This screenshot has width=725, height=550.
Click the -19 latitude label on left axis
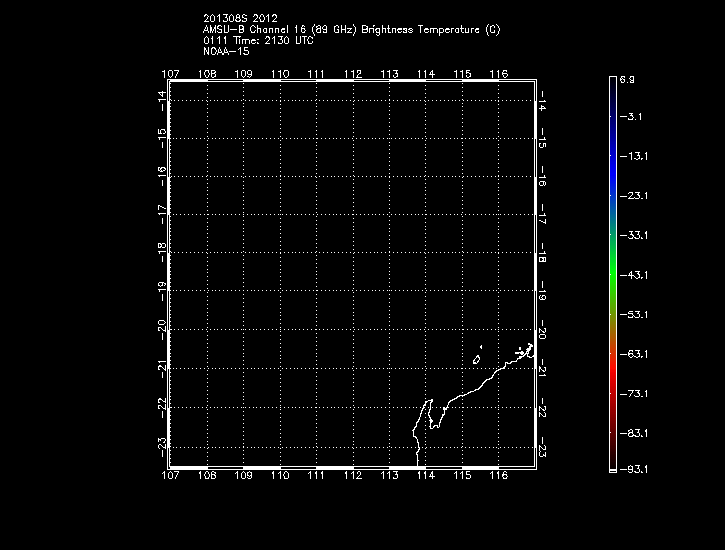161,290
